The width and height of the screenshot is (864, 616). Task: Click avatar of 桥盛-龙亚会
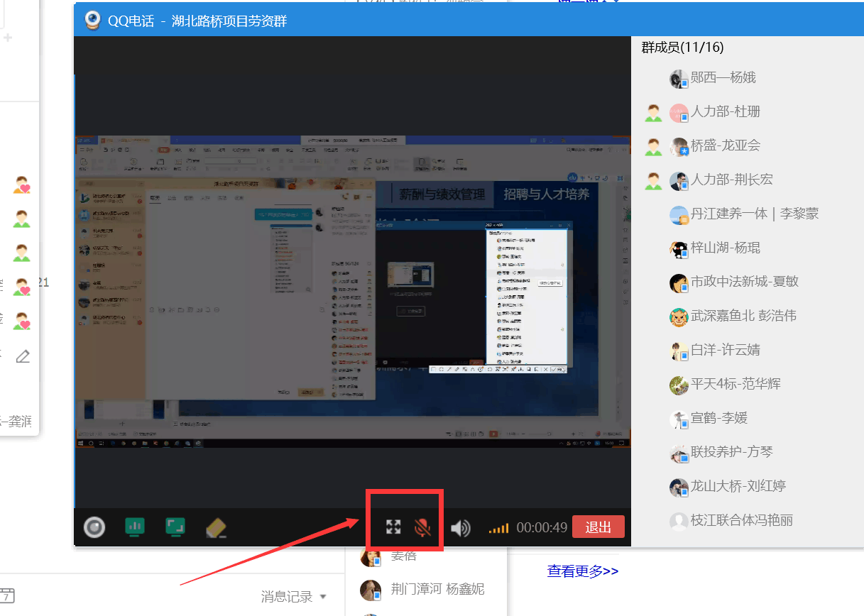(679, 146)
